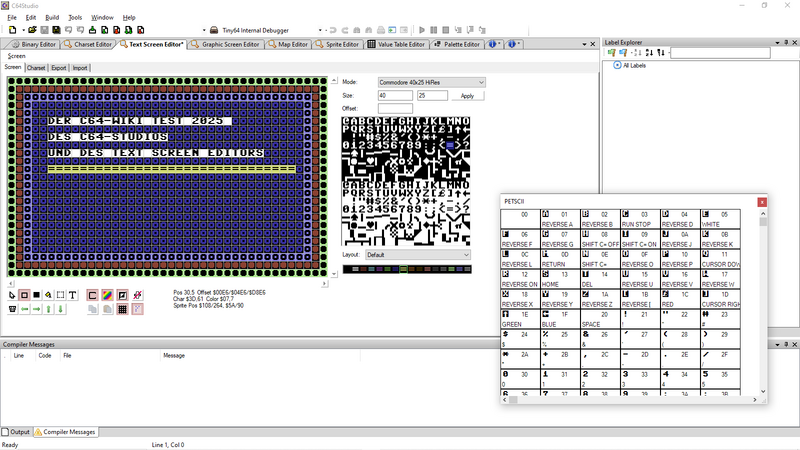This screenshot has width=800, height=450.
Task: Open the Mode dropdown Commodore 40x25 HiRes
Action: pos(431,82)
